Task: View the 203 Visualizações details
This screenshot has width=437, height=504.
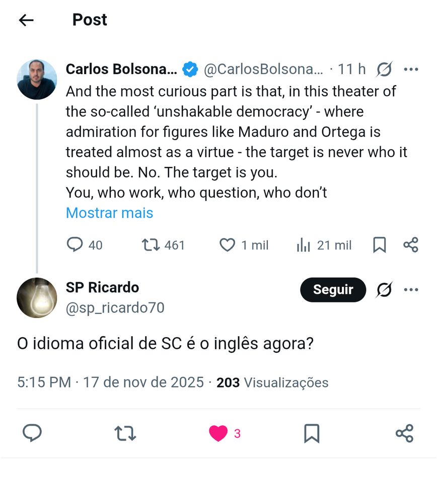Action: tap(272, 383)
